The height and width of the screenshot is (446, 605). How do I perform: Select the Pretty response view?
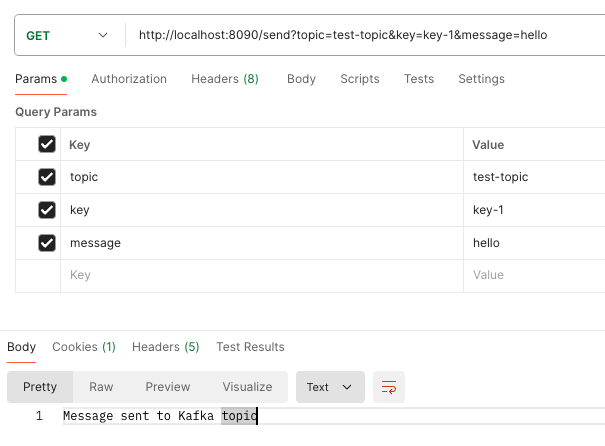pyautogui.click(x=40, y=387)
